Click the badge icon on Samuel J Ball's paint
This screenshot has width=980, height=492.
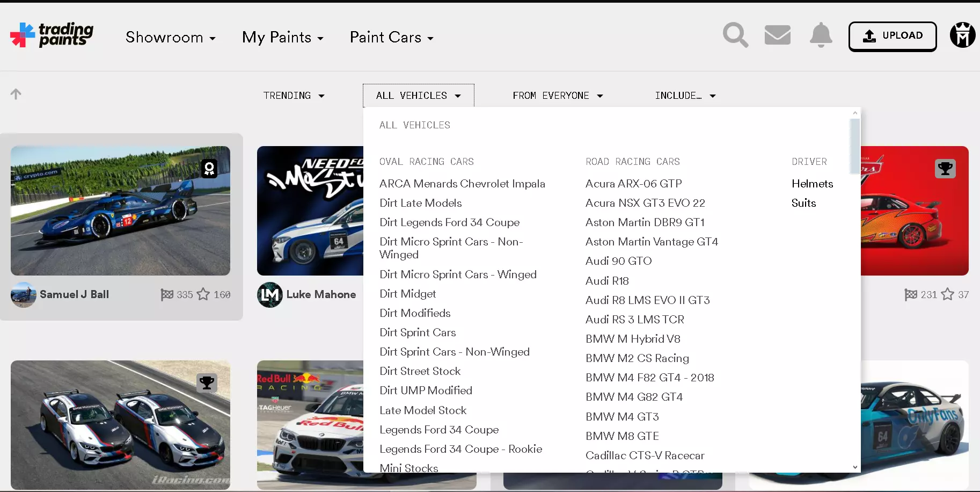point(209,169)
